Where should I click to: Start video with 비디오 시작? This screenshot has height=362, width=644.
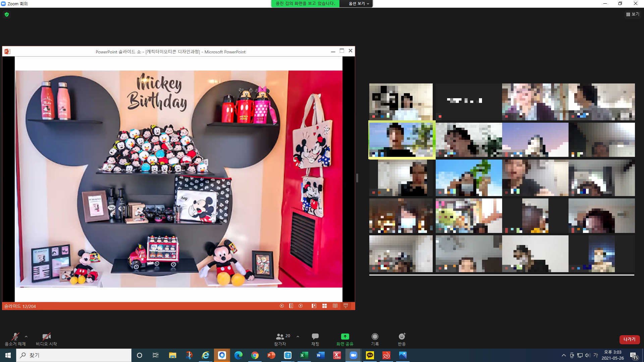[x=46, y=339]
